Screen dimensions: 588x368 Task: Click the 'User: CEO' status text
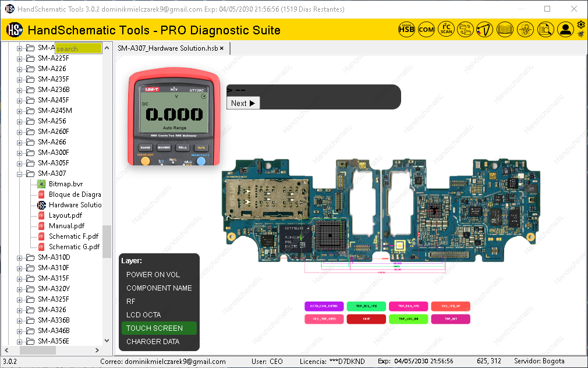coord(267,361)
